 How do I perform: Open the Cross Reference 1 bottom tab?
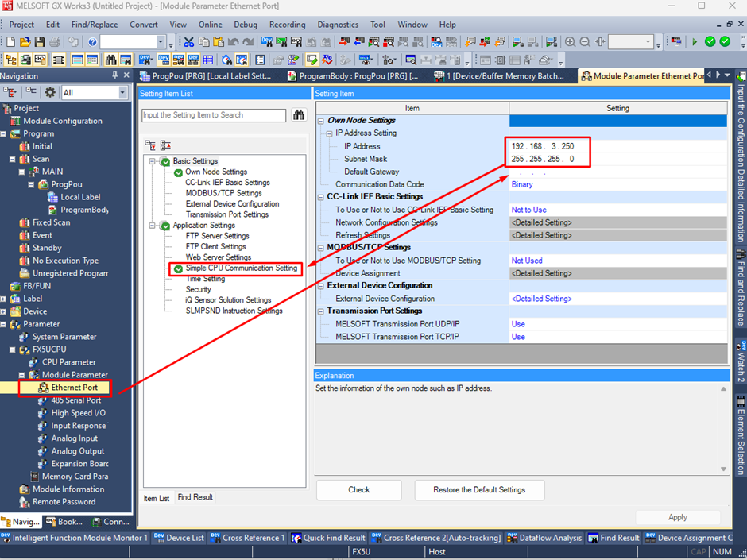pyautogui.click(x=248, y=538)
